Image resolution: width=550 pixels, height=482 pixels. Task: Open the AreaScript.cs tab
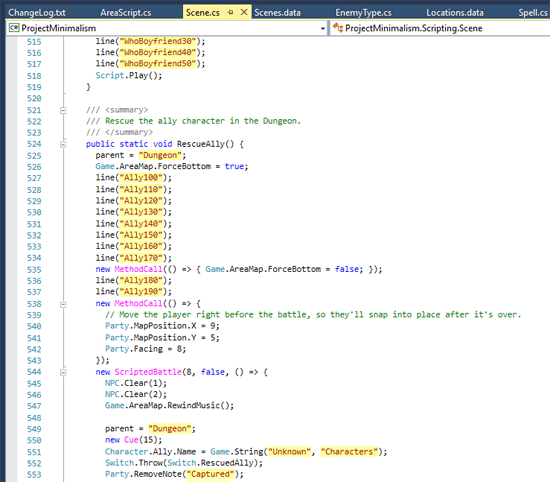point(126,13)
